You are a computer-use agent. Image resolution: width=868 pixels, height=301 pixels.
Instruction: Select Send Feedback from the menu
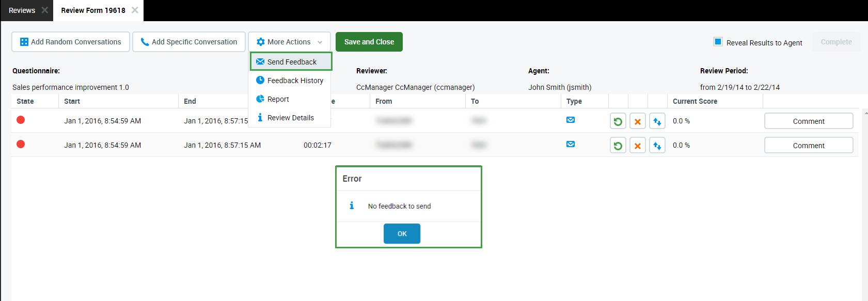tap(291, 62)
